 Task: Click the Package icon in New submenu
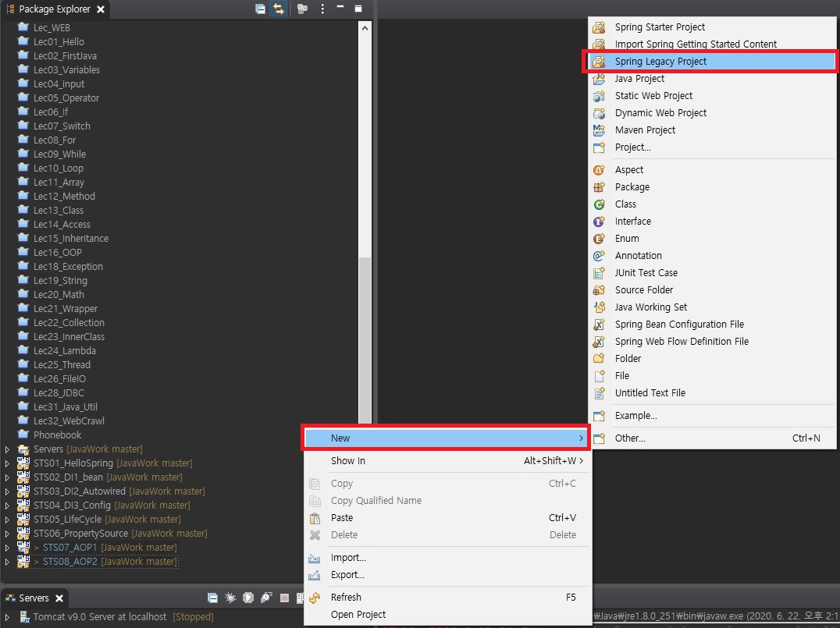pyautogui.click(x=599, y=187)
